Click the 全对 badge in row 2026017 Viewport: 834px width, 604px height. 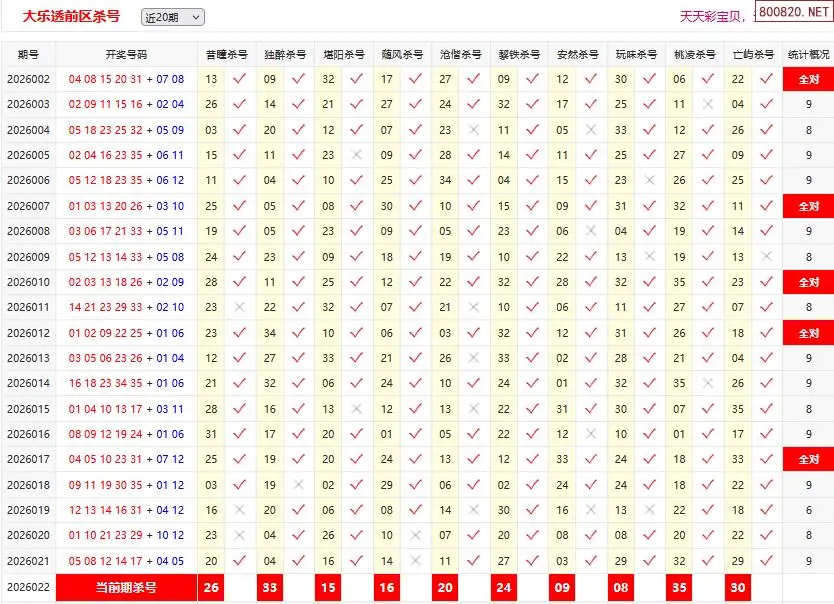click(808, 460)
